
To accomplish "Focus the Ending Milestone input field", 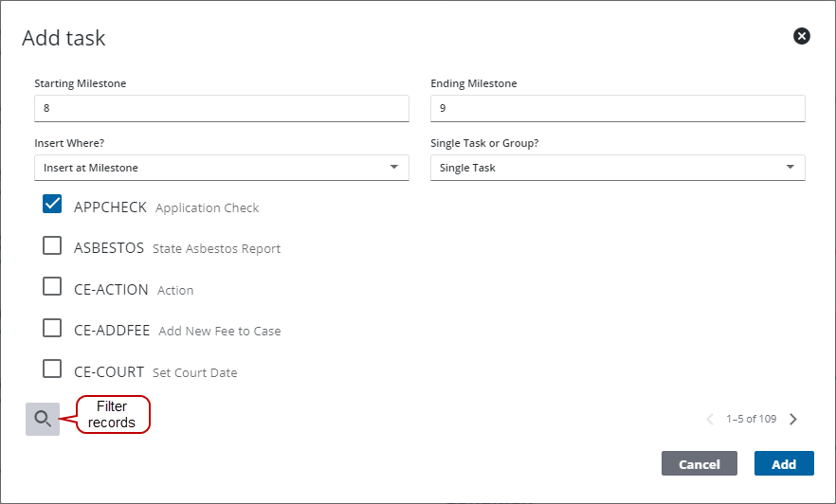I will tap(617, 109).
